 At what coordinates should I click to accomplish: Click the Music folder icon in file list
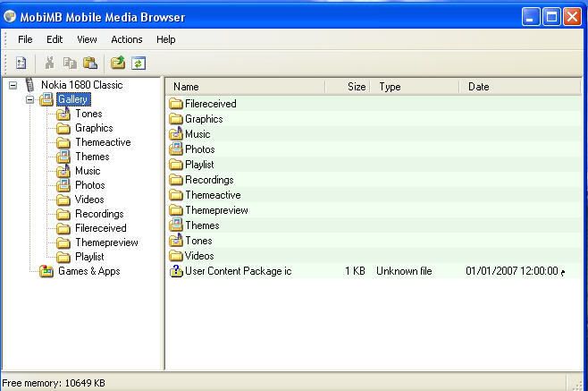click(x=175, y=134)
